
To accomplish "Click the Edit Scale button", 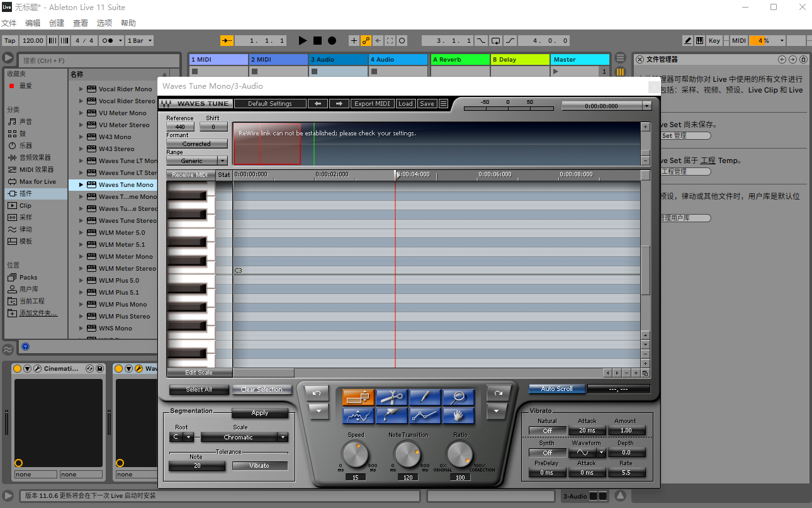I will 199,373.
